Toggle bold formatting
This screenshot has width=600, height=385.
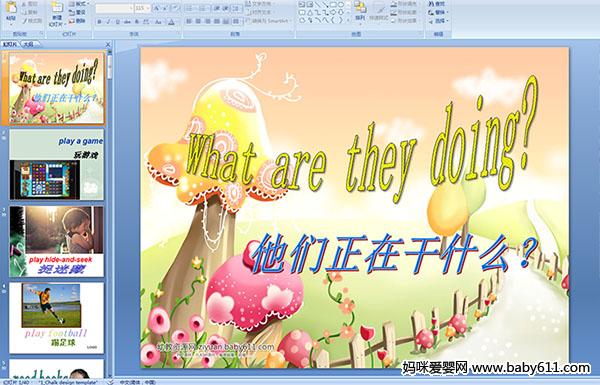(x=99, y=22)
